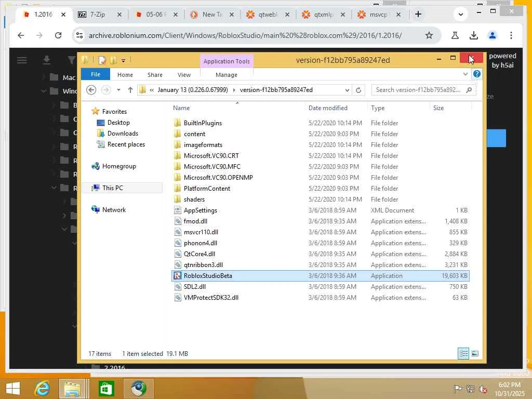Viewport: 532px width, 399px height.
Task: Click January 13 breadcrumb in address bar
Action: pyautogui.click(x=192, y=90)
